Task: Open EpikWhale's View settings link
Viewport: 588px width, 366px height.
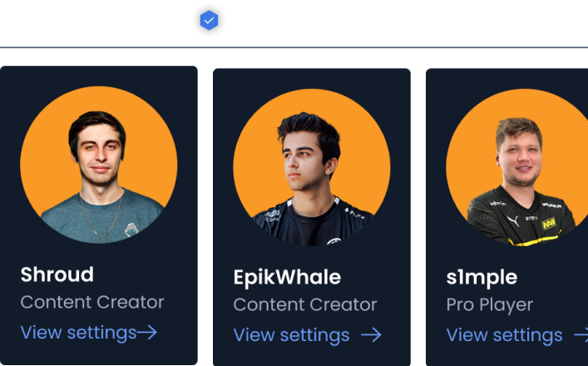Action: pyautogui.click(x=308, y=335)
